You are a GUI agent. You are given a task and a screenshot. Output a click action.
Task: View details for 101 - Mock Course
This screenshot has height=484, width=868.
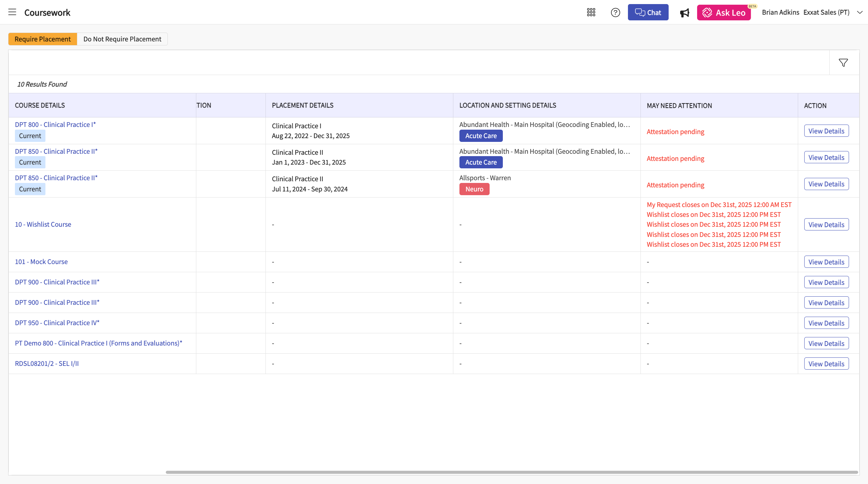(826, 262)
